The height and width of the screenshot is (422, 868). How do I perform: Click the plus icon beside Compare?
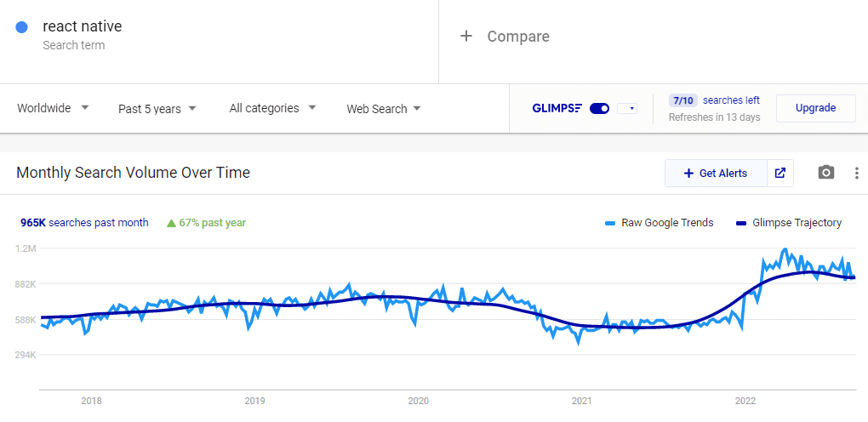point(465,37)
